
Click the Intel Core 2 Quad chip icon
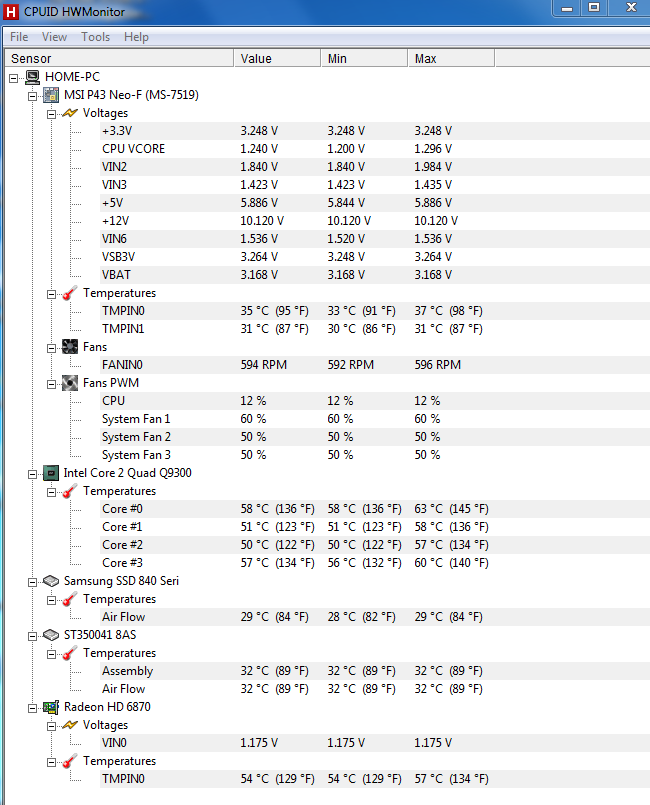51,473
